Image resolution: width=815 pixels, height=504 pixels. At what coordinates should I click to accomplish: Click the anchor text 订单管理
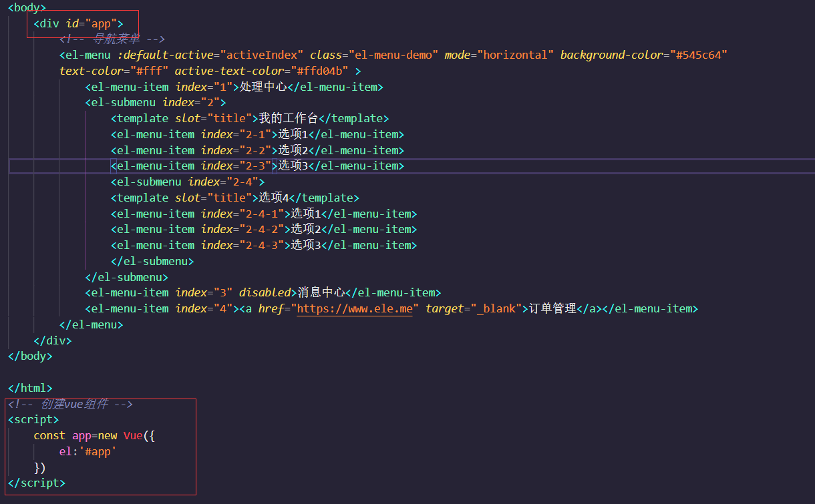tap(552, 308)
